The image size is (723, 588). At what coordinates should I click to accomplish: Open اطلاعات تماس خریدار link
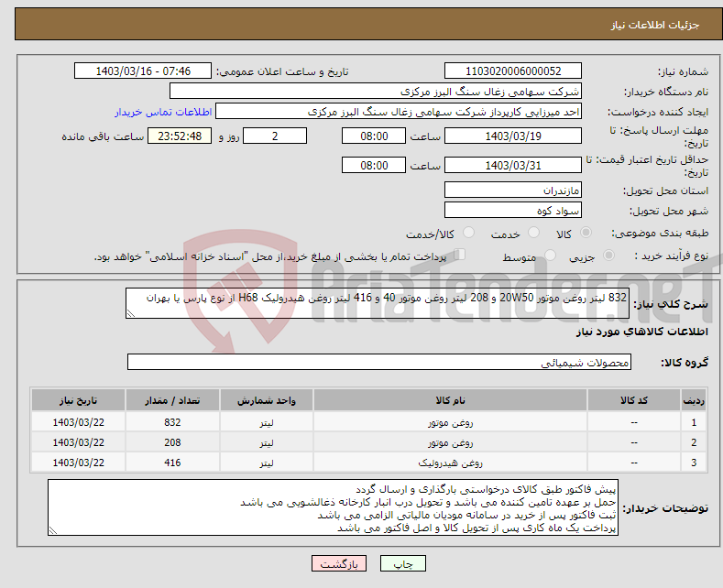point(163,112)
